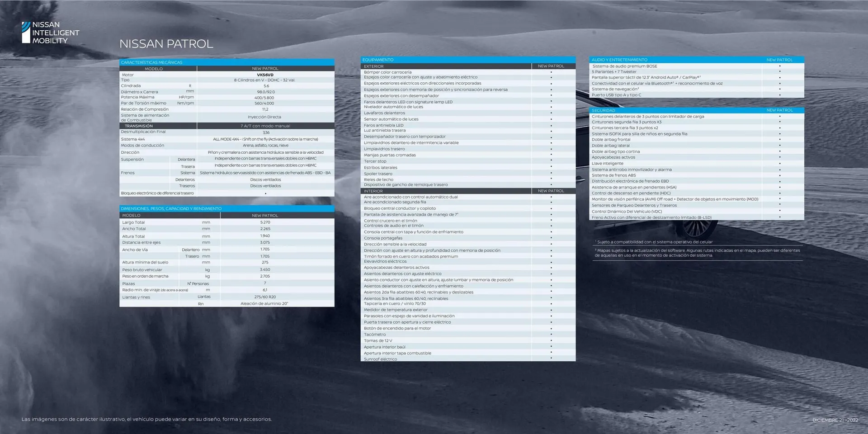868x434 pixels.
Task: Select the Dimensiones, Pesos, Capacidad y Rendimiento header
Action: point(171,208)
